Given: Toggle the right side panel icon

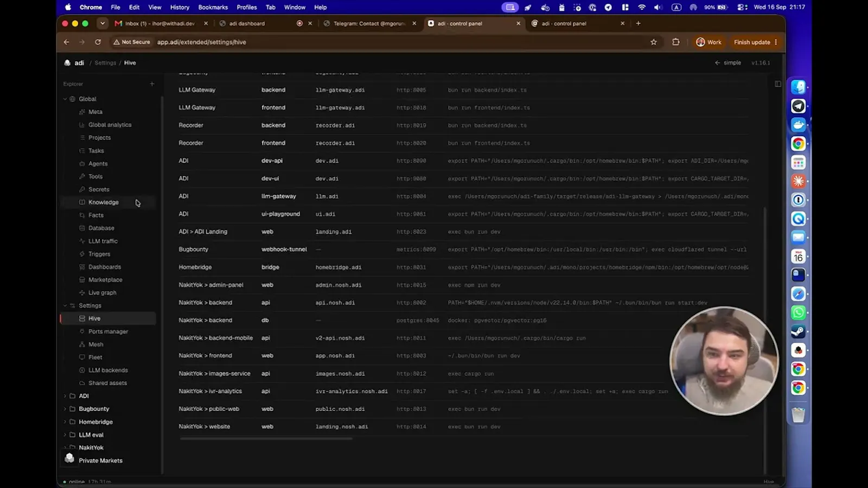Looking at the screenshot, I should tap(778, 84).
